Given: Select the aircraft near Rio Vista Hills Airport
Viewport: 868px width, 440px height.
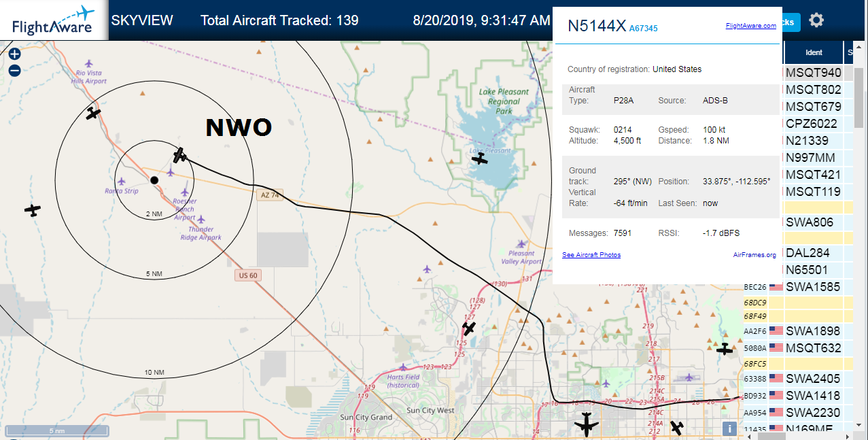Looking at the screenshot, I should pos(93,113).
